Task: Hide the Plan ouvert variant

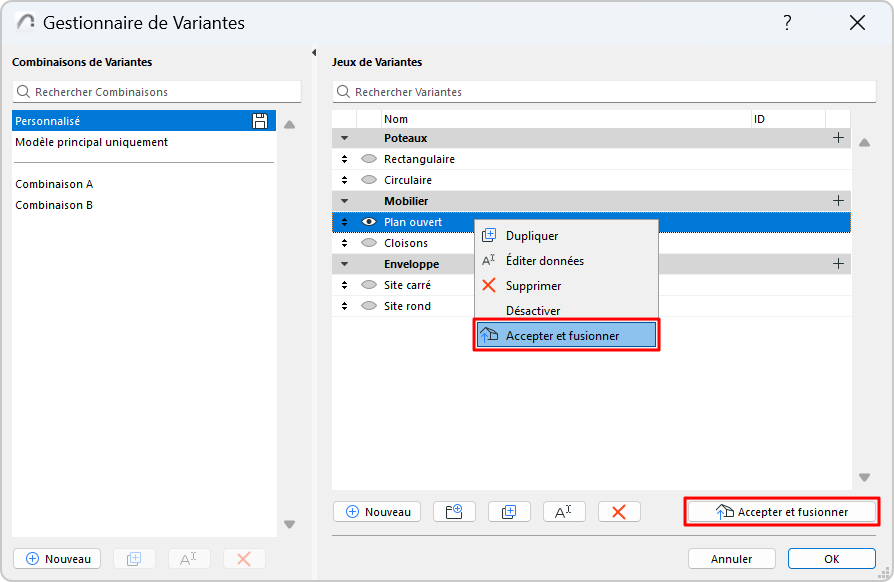Action: [368, 222]
